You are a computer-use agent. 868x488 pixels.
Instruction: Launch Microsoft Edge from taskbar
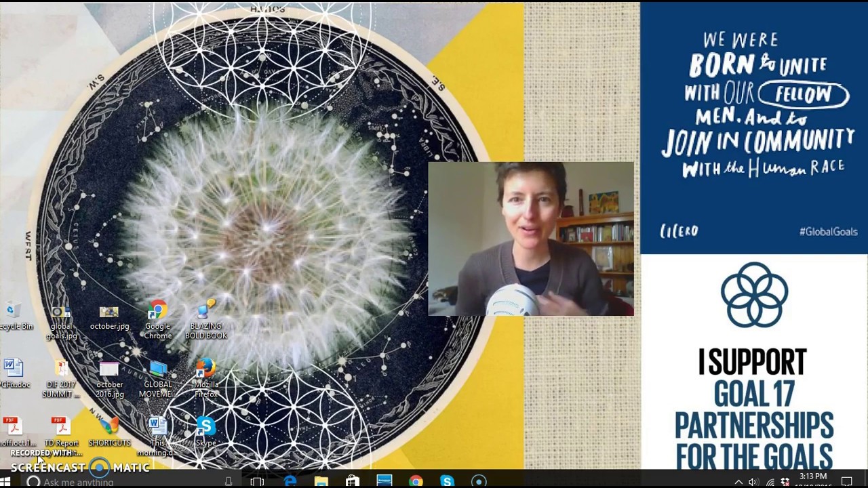[290, 482]
